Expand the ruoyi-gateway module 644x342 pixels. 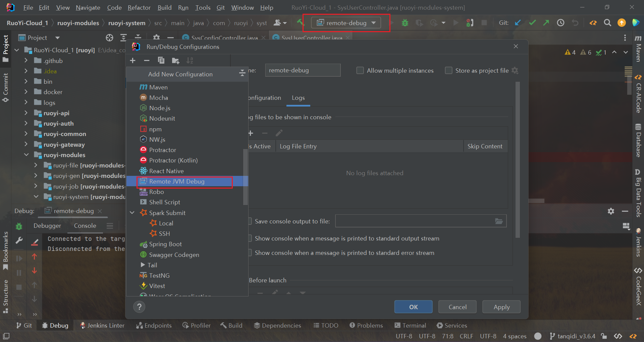(26, 144)
